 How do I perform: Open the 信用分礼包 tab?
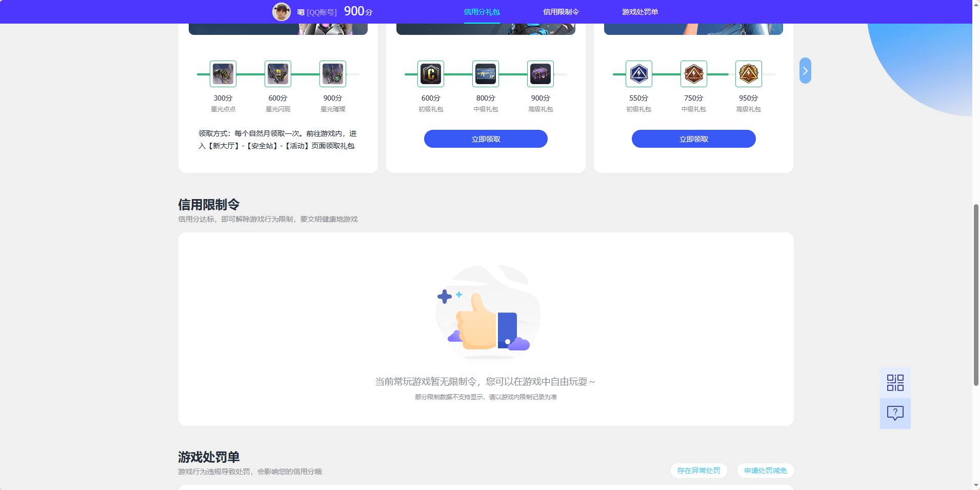pyautogui.click(x=482, y=12)
